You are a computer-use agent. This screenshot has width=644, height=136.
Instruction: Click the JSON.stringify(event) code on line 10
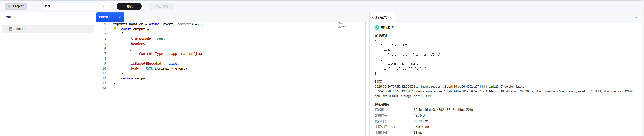tap(166, 69)
